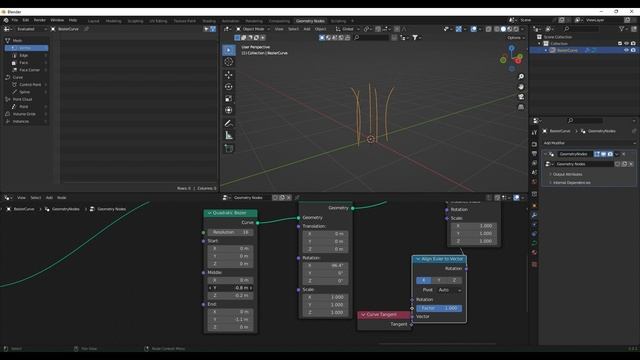Click the outliner filter funnel icon
Viewport: 640px width, 360px height.
(x=622, y=29)
